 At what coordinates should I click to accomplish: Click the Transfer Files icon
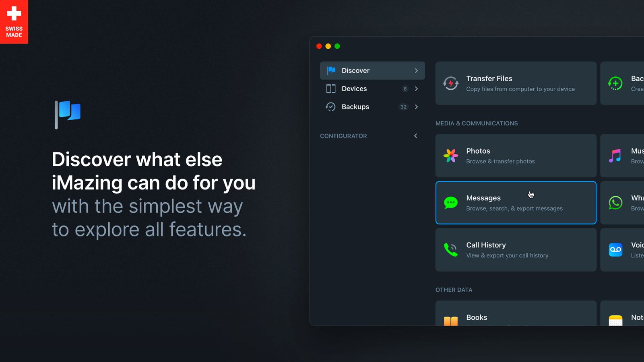(x=451, y=83)
